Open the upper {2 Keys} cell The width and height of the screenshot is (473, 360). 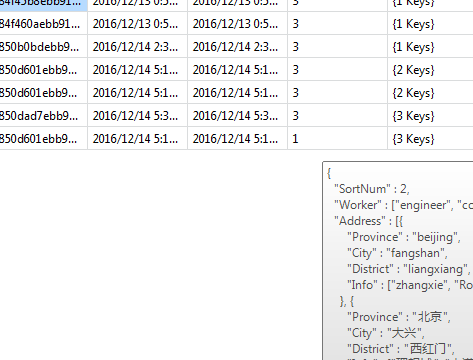click(430, 70)
